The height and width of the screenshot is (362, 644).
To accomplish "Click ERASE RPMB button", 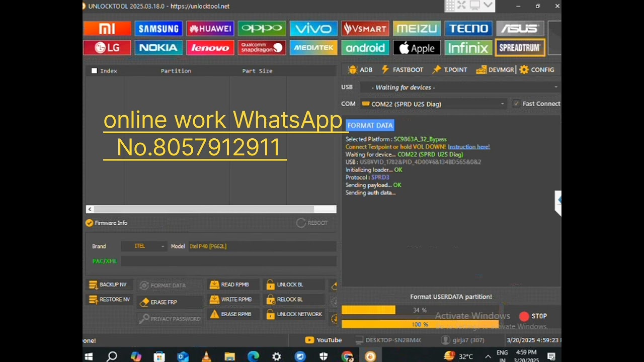I will pyautogui.click(x=234, y=314).
